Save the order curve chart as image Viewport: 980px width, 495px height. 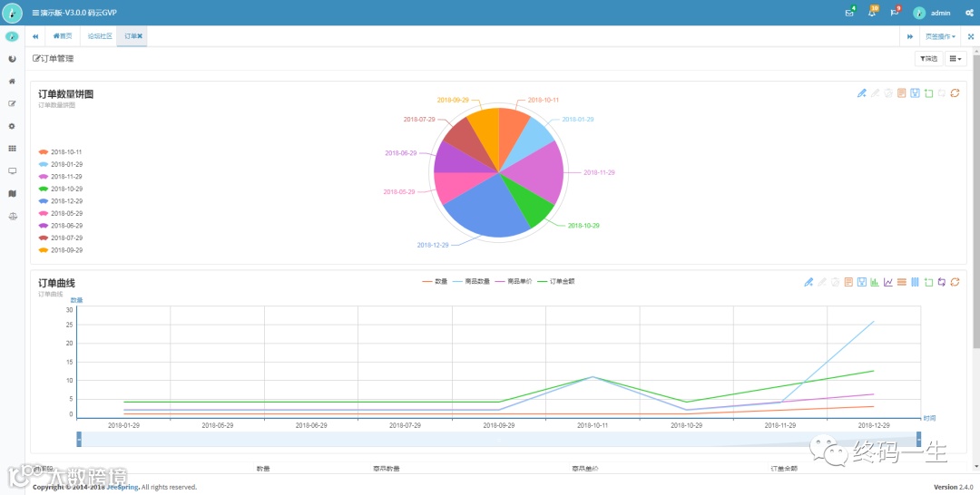862,282
